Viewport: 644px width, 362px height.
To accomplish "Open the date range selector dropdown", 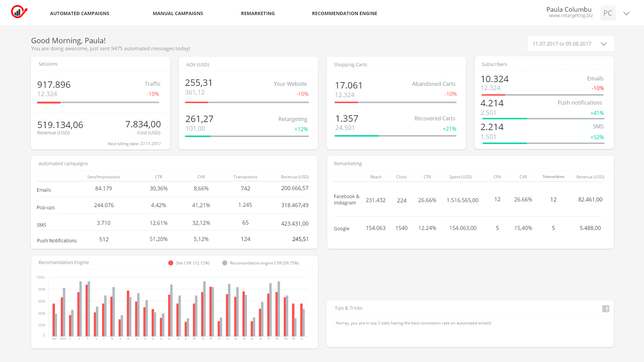I will [x=570, y=44].
